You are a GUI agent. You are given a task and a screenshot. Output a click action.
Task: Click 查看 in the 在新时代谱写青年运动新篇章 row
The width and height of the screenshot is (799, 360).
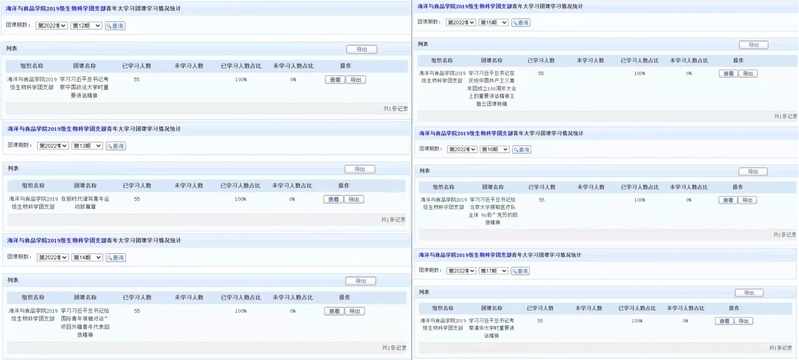pyautogui.click(x=333, y=199)
